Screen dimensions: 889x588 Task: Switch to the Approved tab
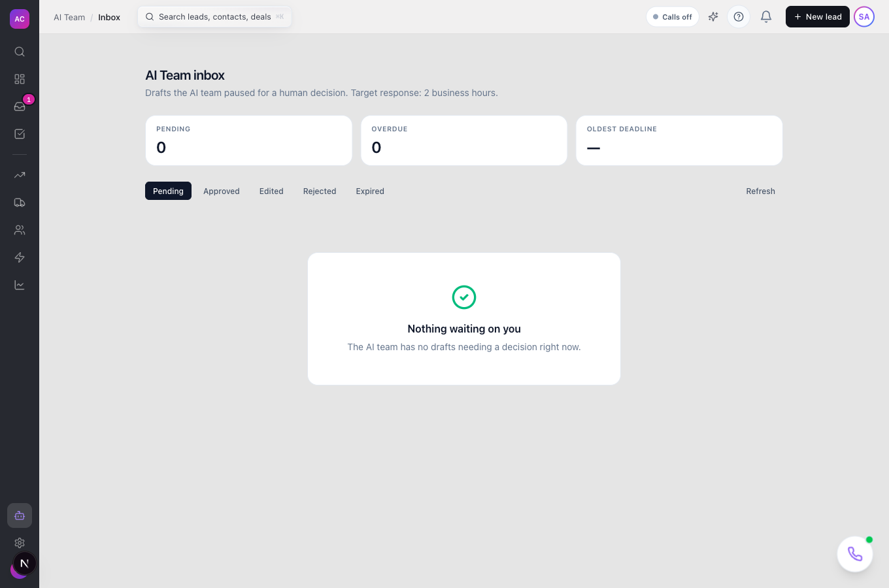[x=222, y=191]
